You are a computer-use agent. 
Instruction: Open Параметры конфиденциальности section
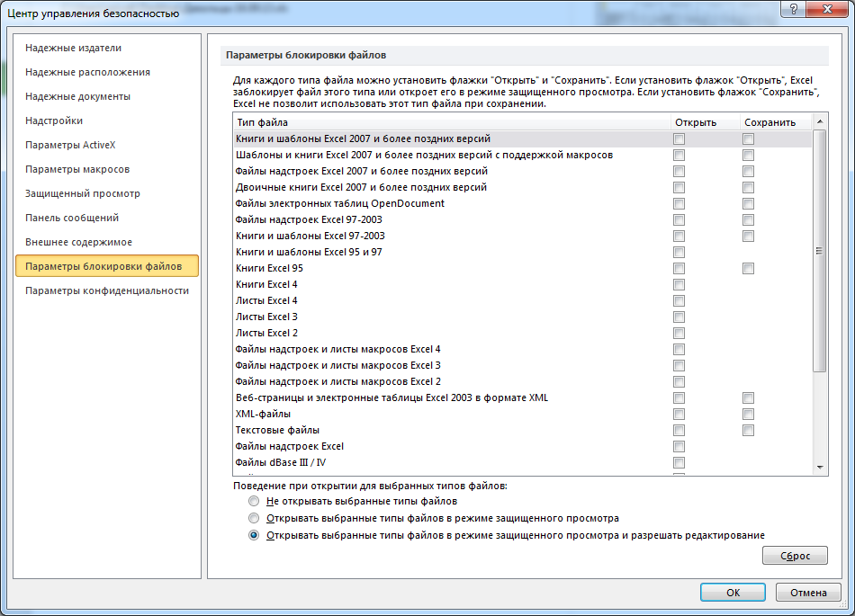coord(107,290)
